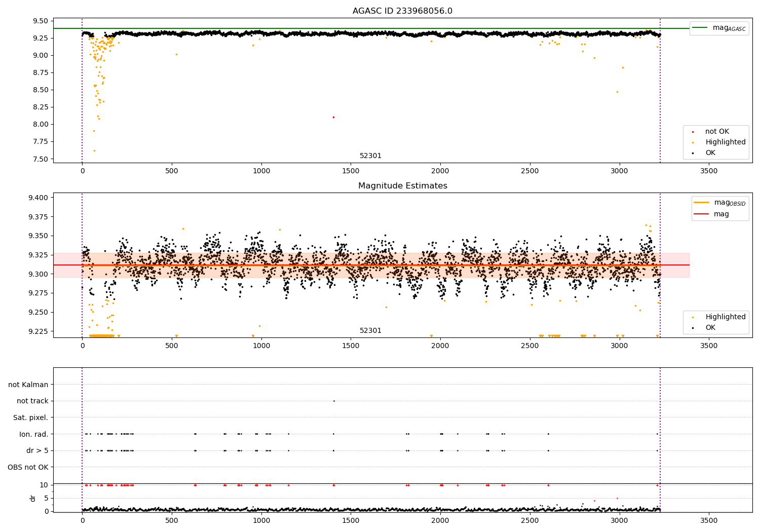Screen dimensions: 760x532
Task: Click x-axis tick 2000 under the top plot
Action: [x=440, y=171]
